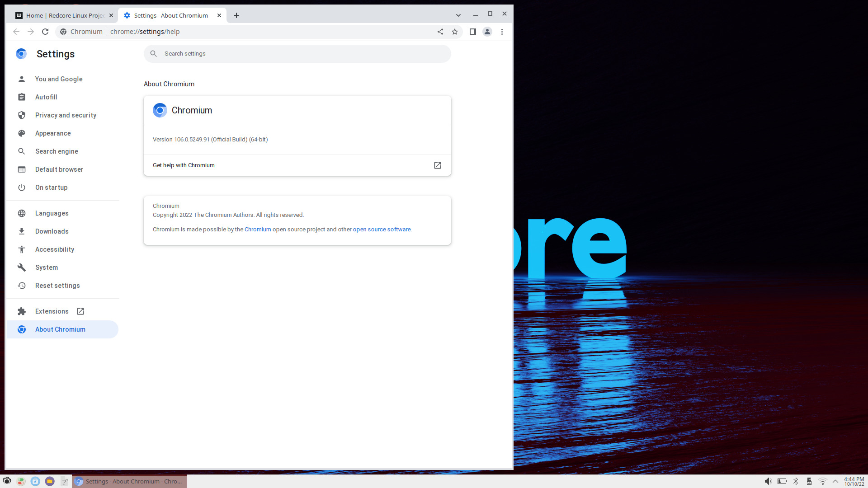Open external link icon for Chromium help
The height and width of the screenshot is (488, 868).
(x=438, y=165)
